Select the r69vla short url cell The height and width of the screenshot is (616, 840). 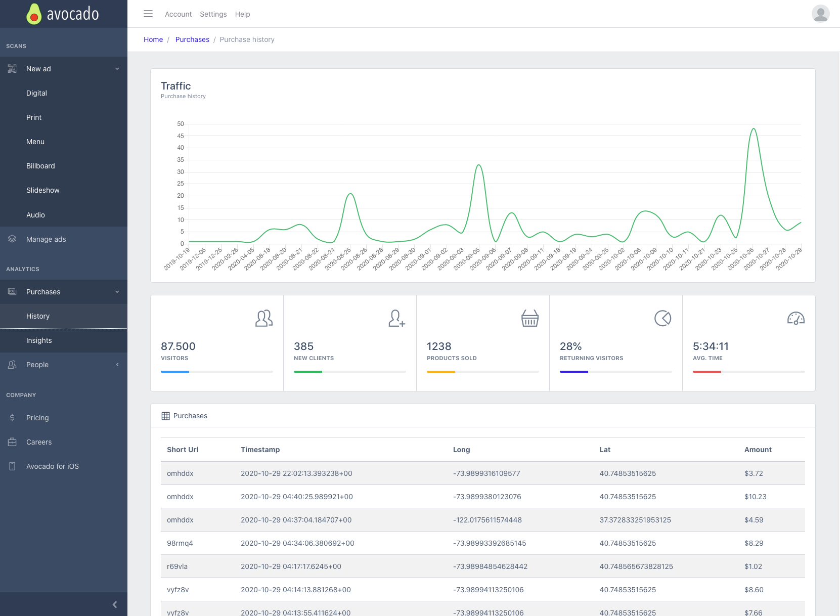click(177, 566)
